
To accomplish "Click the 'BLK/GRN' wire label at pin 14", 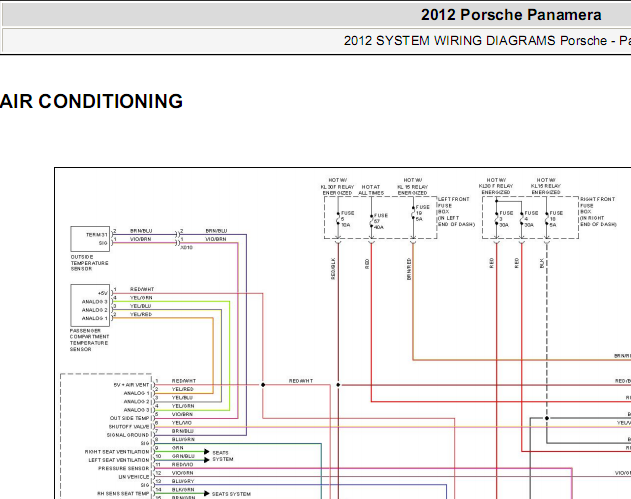I will click(183, 490).
